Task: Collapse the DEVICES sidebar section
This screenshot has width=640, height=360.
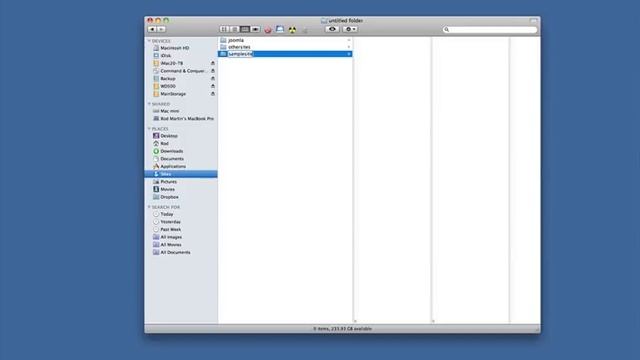Action: coord(149,41)
